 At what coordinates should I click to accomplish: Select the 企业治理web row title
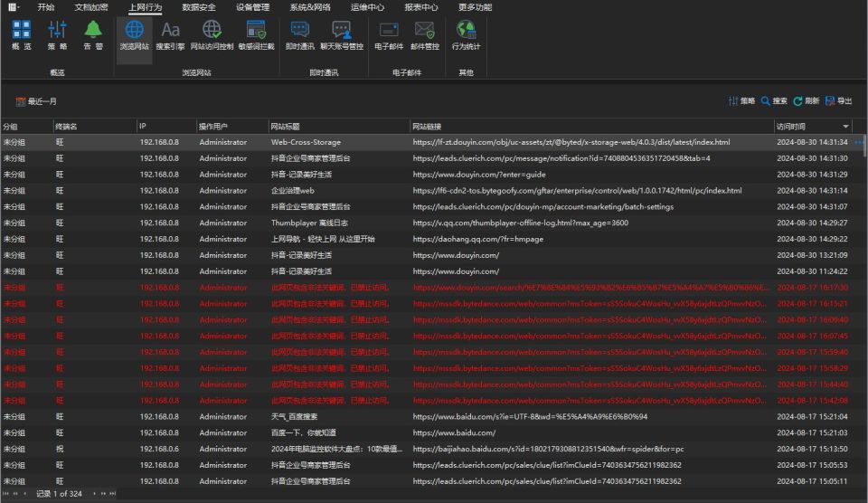tap(292, 191)
